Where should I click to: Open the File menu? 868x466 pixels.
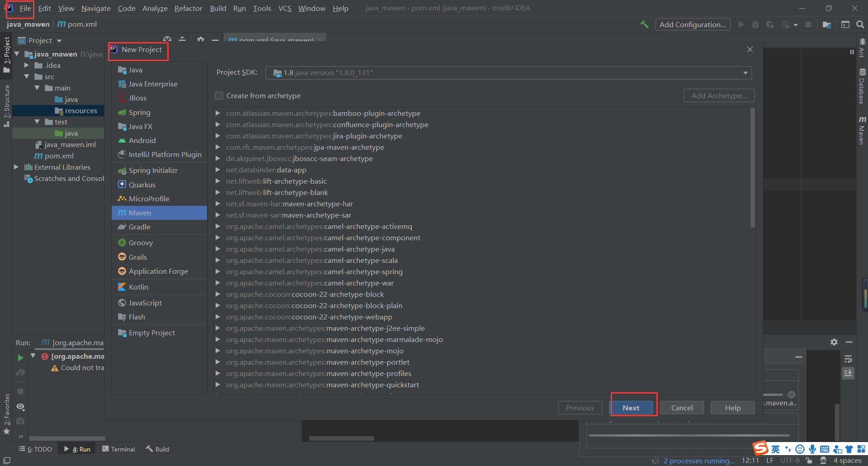[x=25, y=8]
